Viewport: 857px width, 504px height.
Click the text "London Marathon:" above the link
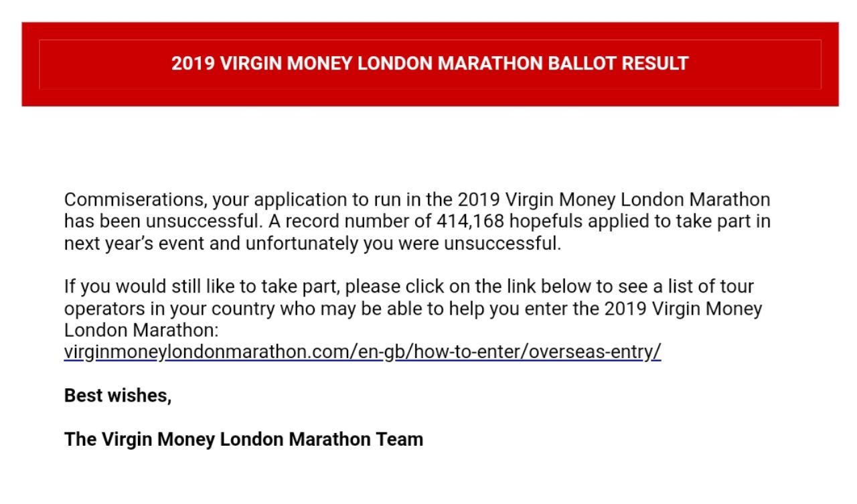pos(142,330)
